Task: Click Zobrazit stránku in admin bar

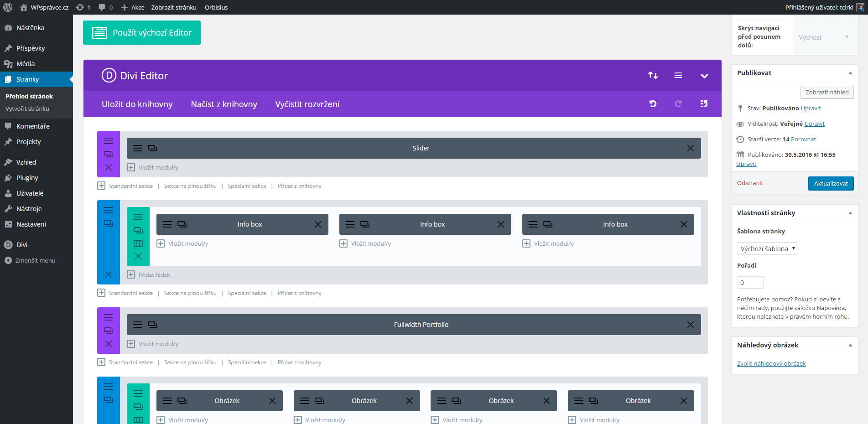Action: [174, 7]
